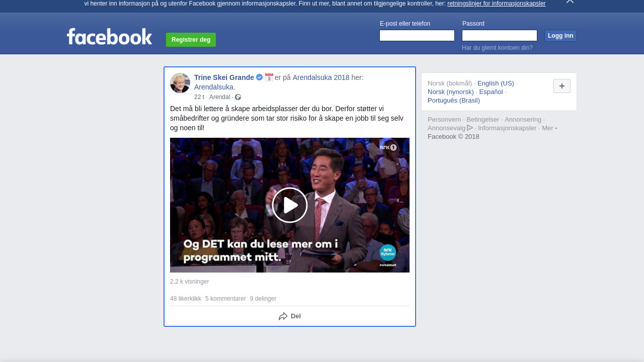Open the Annonsevalg footer link
The image size is (644, 362).
[447, 128]
